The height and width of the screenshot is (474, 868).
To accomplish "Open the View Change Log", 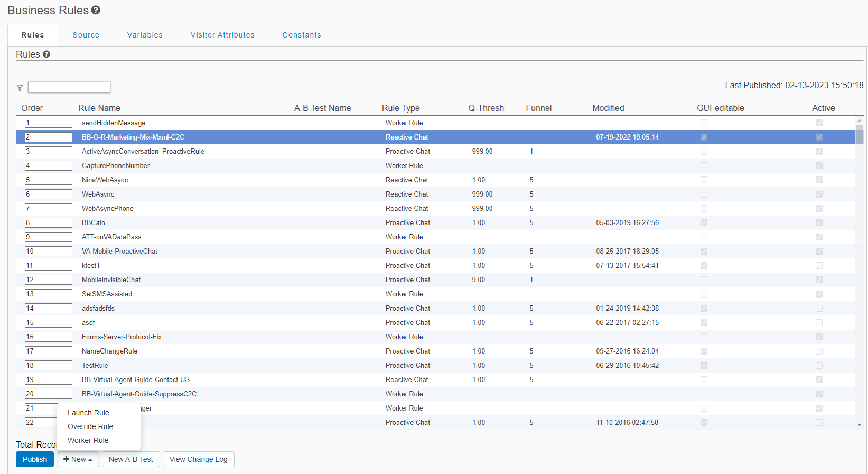I will click(198, 459).
